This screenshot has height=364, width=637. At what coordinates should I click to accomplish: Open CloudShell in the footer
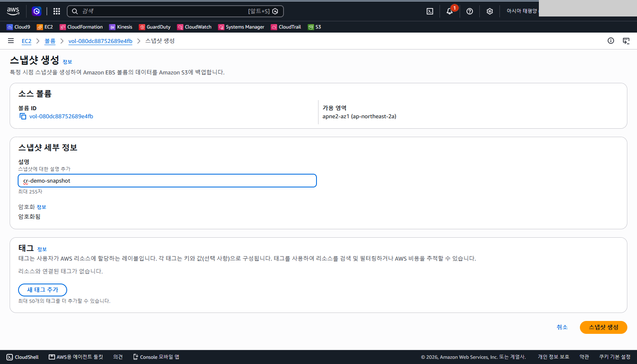tap(23, 357)
